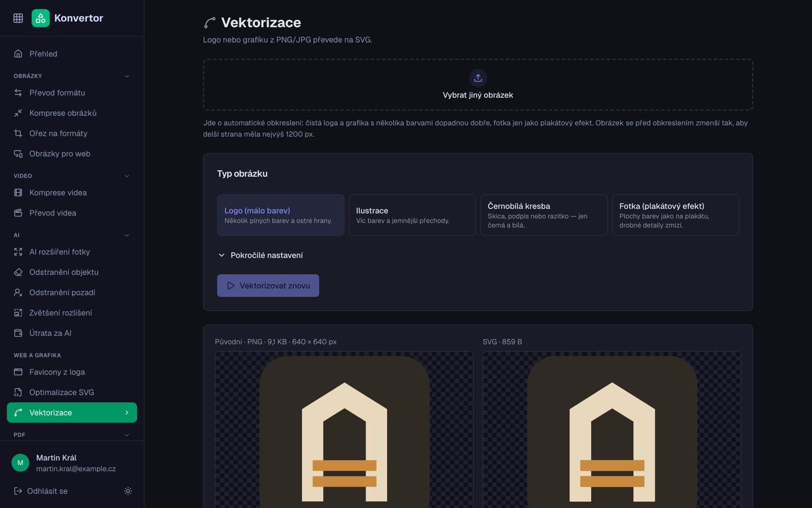Viewport: 812px width, 508px height.
Task: Open Ořez na formáty crop icon
Action: pyautogui.click(x=18, y=134)
